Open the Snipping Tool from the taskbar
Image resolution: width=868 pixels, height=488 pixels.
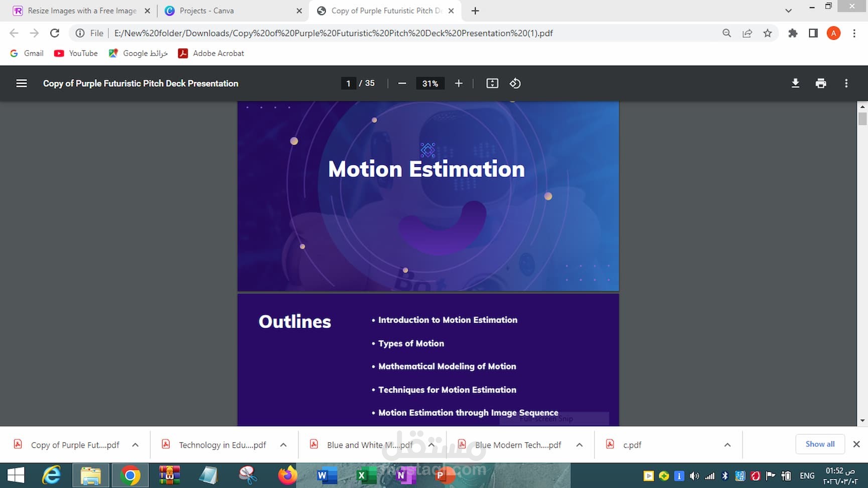click(x=248, y=475)
